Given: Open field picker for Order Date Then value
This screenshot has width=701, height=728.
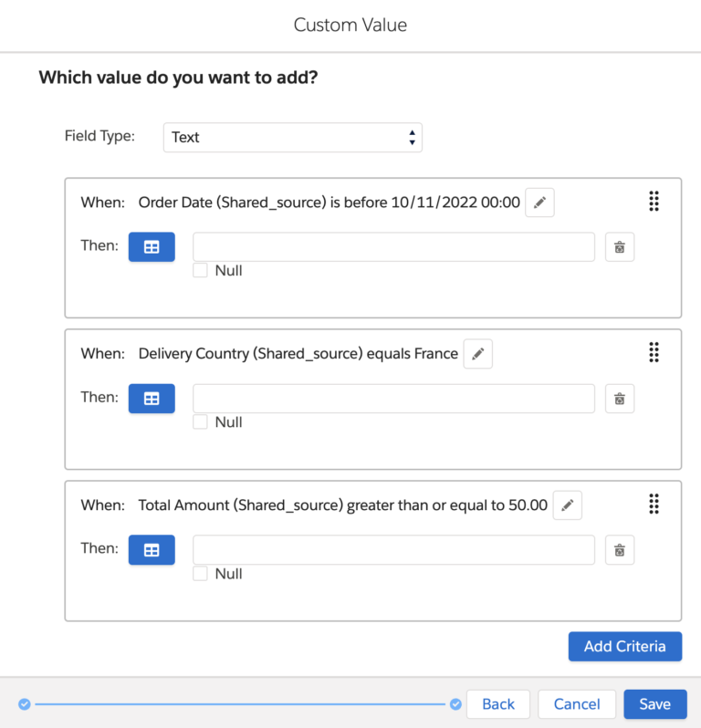Looking at the screenshot, I should (x=152, y=247).
